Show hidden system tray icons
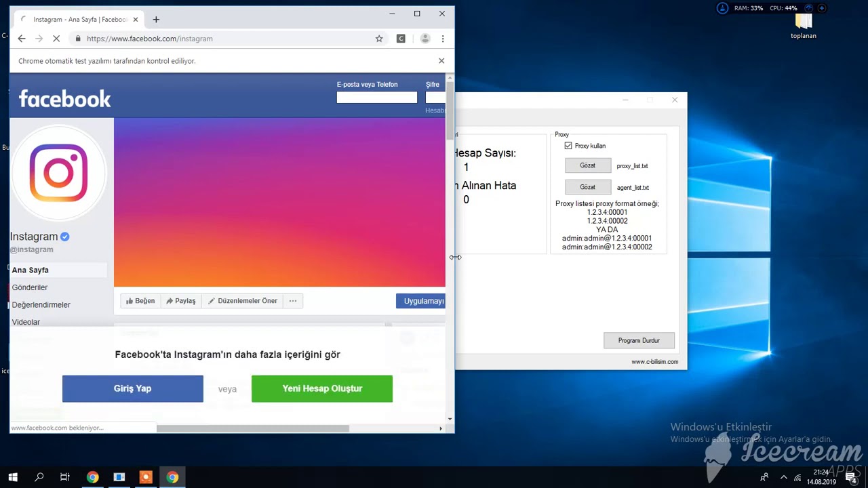Screen dimensions: 868x488 click(784, 477)
